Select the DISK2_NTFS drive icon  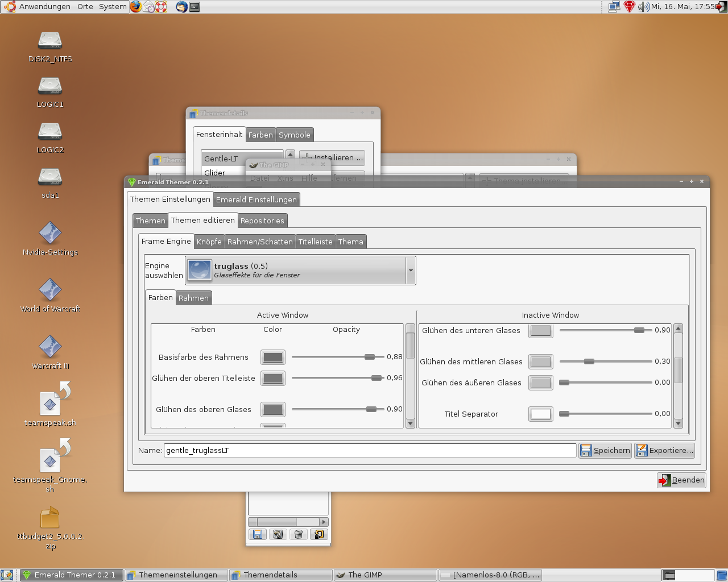[50, 41]
